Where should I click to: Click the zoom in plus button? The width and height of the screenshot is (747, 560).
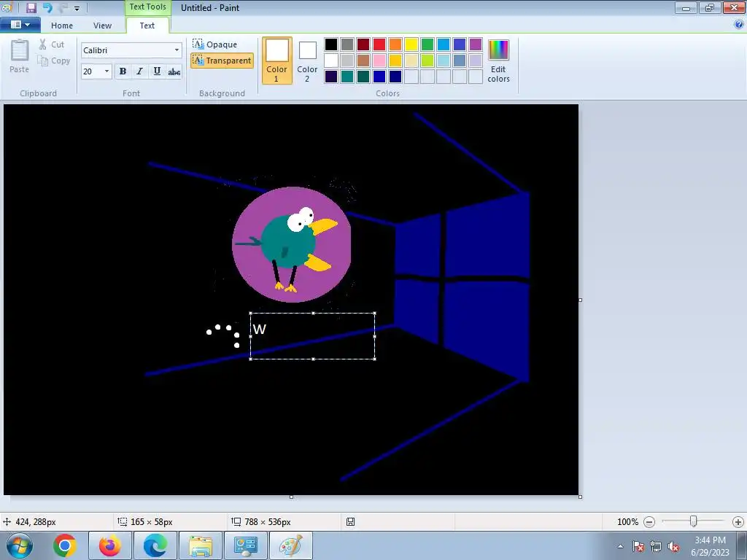pos(738,522)
